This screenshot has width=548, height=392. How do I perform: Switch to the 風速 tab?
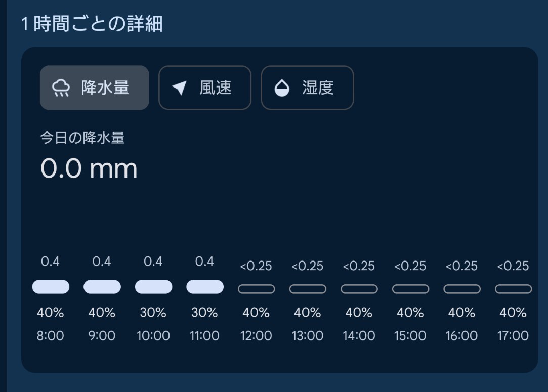(205, 88)
